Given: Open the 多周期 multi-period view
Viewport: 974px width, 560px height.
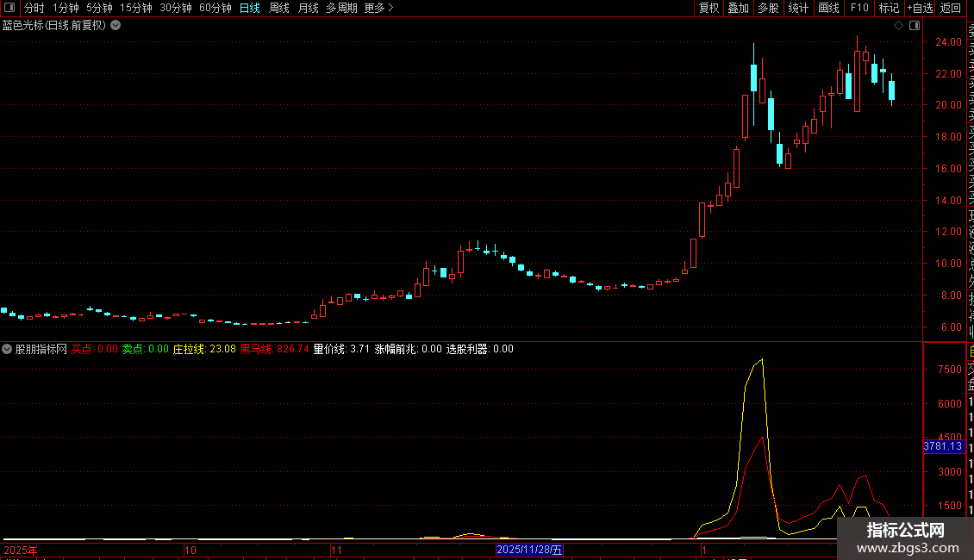Looking at the screenshot, I should [341, 8].
